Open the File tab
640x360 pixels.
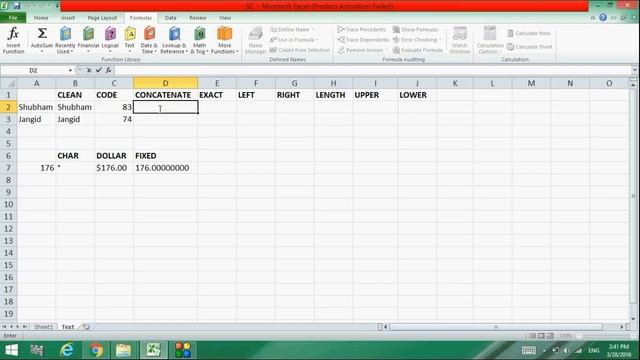point(13,18)
